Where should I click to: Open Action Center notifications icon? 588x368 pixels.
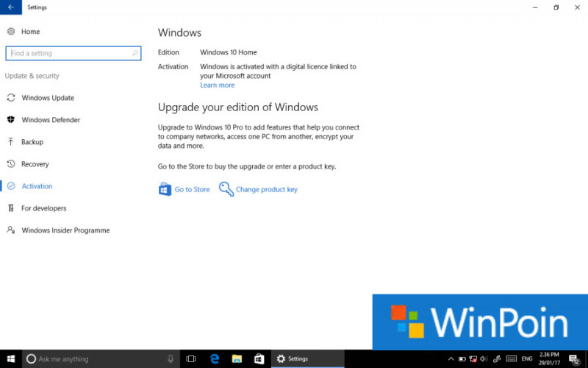coord(574,360)
